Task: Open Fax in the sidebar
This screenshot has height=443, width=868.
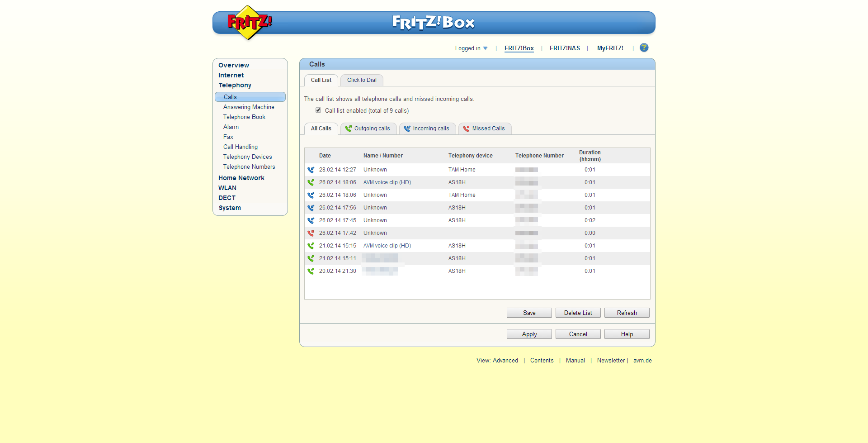Action: (x=228, y=137)
